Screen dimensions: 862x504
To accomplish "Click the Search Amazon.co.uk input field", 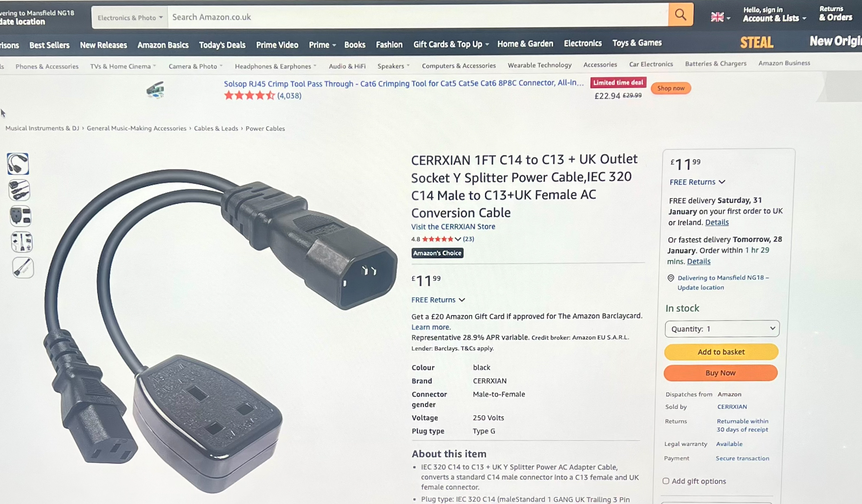I will click(x=418, y=17).
